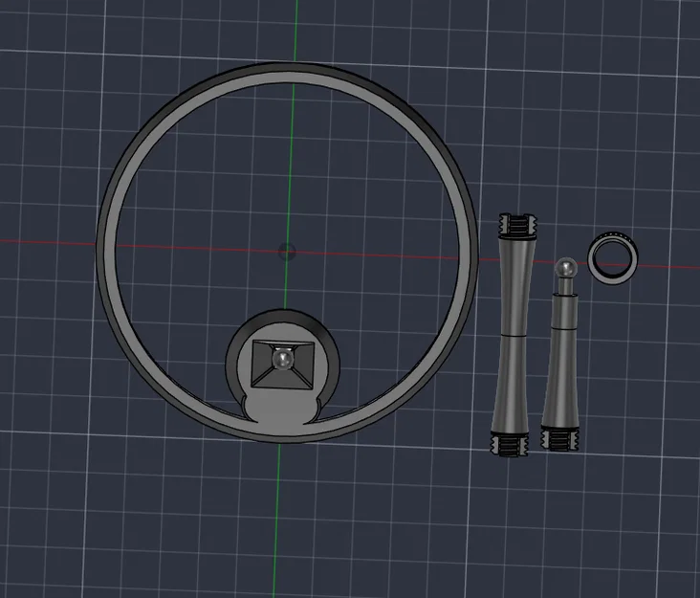The image size is (700, 598).
Task: Select the small threaded ring nut
Action: [612, 257]
